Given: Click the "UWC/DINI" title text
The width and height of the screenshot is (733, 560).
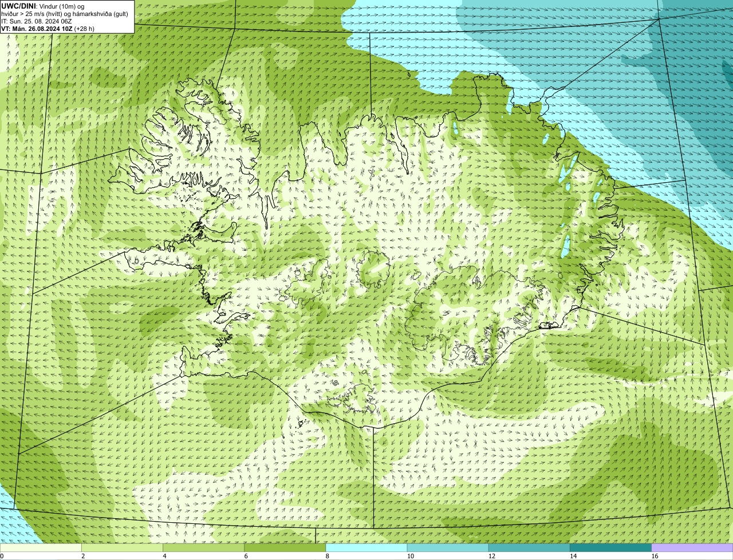Looking at the screenshot, I should (x=18, y=6).
